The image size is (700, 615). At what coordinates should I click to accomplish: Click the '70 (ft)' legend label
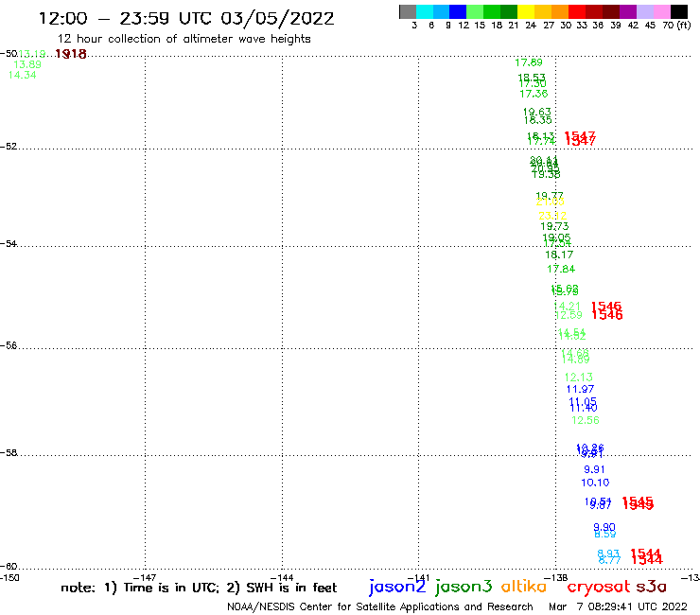[x=676, y=26]
